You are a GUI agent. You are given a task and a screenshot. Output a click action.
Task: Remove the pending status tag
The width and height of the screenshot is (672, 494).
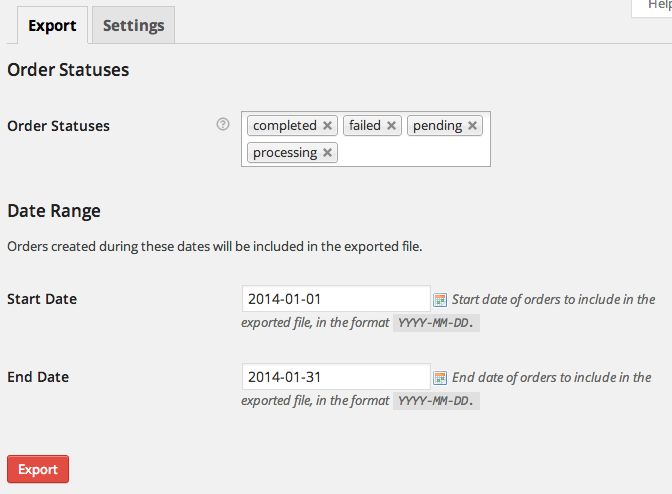click(472, 126)
